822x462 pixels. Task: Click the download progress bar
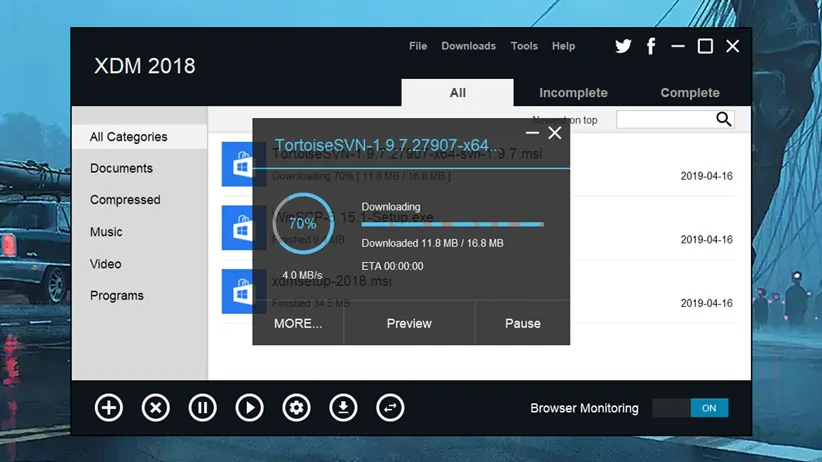click(x=452, y=224)
